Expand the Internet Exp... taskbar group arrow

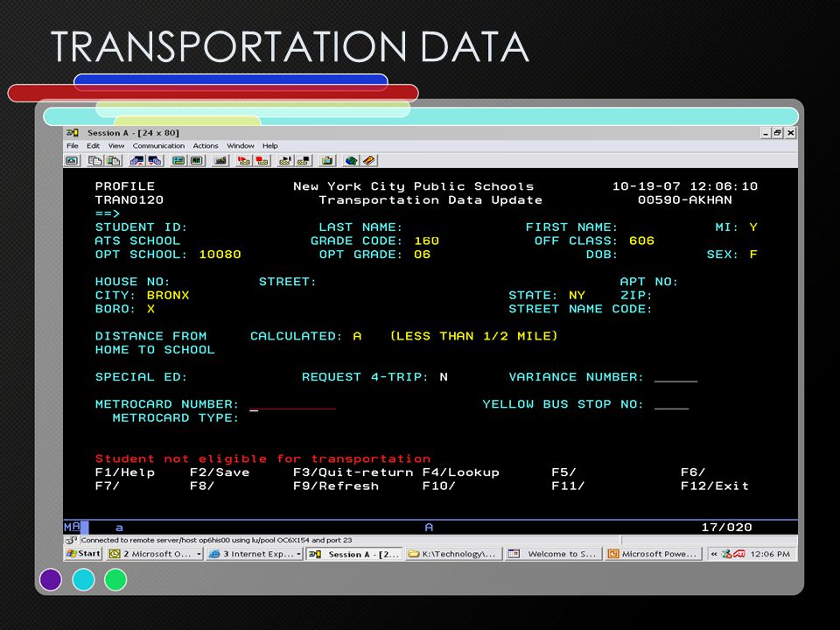[x=299, y=554]
